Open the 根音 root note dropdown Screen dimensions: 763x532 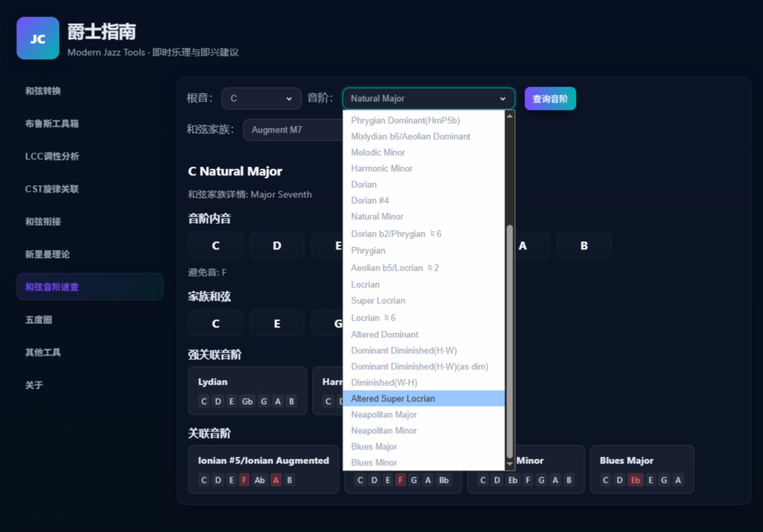(262, 98)
